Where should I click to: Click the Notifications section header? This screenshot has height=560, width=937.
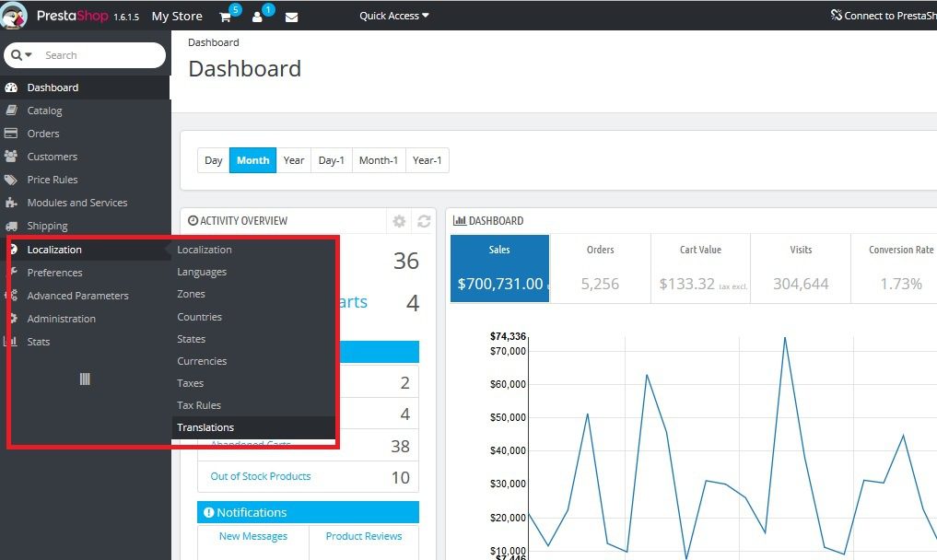click(308, 512)
